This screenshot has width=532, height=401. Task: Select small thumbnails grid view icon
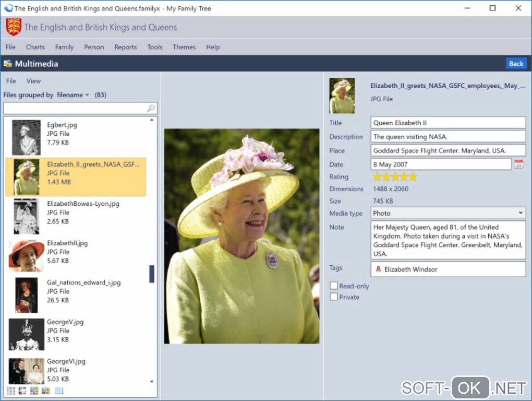34,391
